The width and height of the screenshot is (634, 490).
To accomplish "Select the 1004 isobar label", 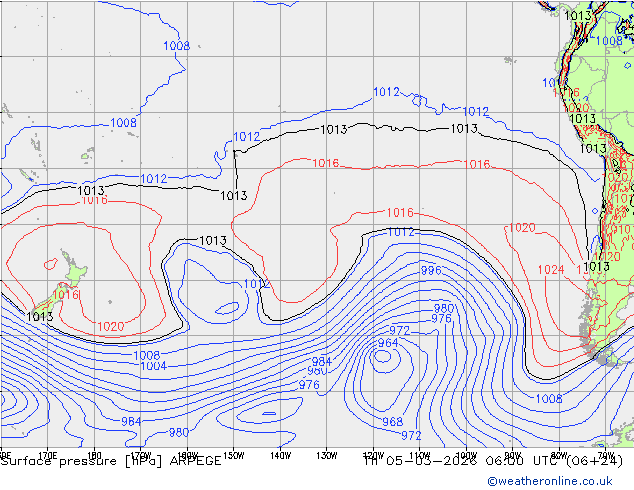I will coord(153,366).
